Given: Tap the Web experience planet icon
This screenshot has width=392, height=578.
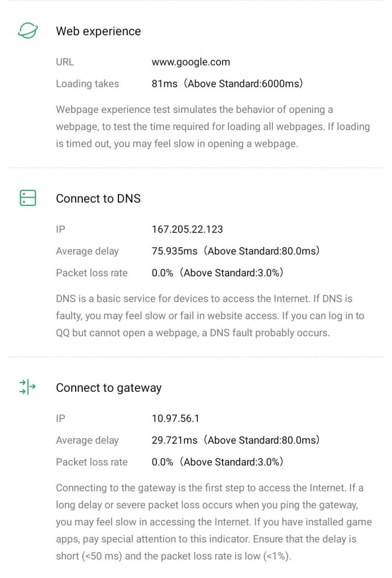Looking at the screenshot, I should point(28,31).
